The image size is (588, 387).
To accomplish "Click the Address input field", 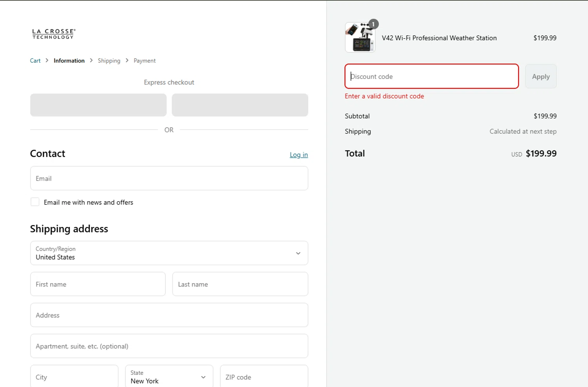I will [169, 315].
